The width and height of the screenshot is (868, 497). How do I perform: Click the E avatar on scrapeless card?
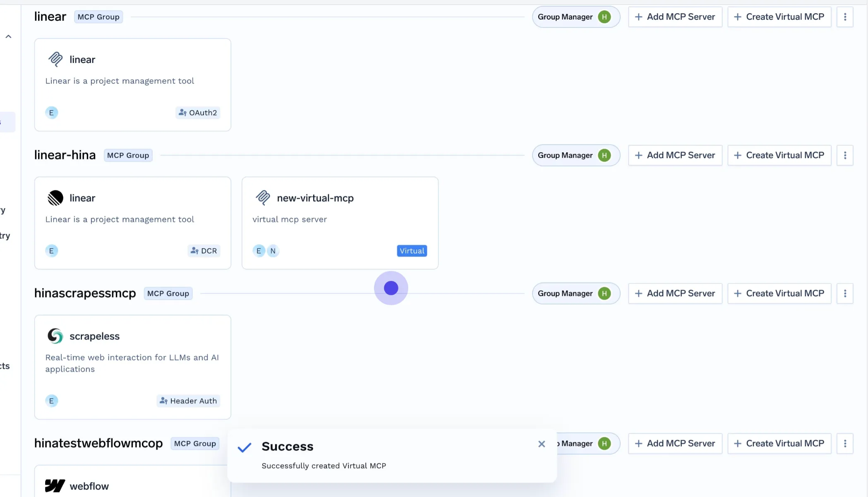51,401
